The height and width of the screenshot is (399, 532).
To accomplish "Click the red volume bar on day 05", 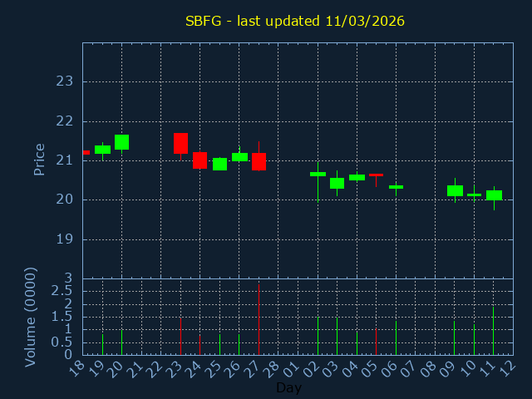I will (x=376, y=341).
